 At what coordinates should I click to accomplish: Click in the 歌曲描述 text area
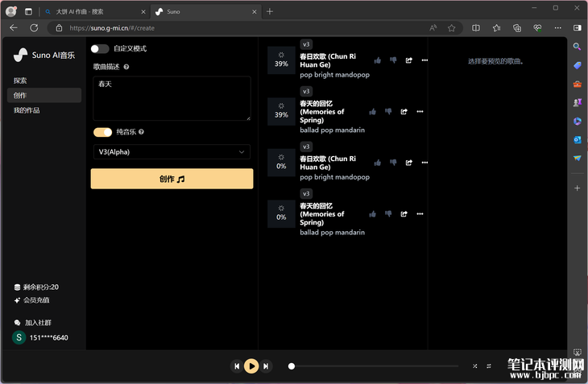click(x=172, y=98)
